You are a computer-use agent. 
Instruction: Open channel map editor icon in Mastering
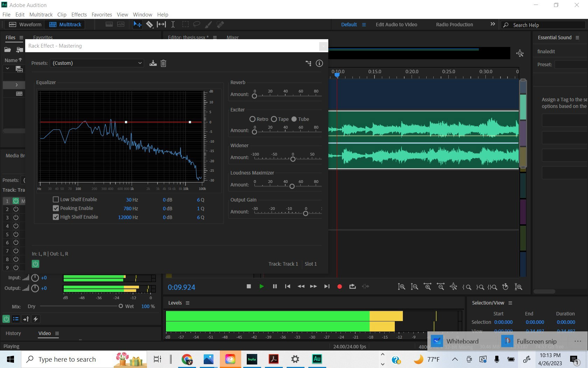(x=308, y=63)
